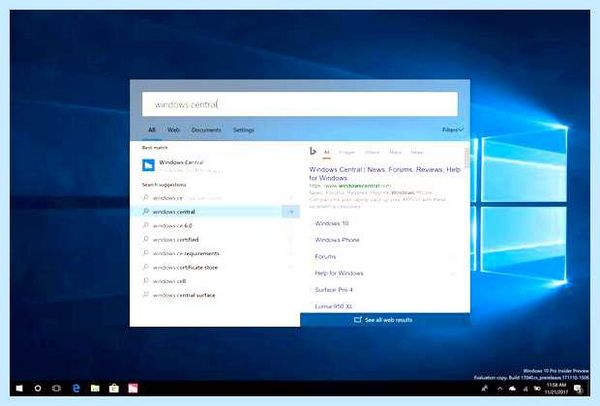
Task: Open the Windows Central News Forums Reviews link
Action: tap(385, 174)
